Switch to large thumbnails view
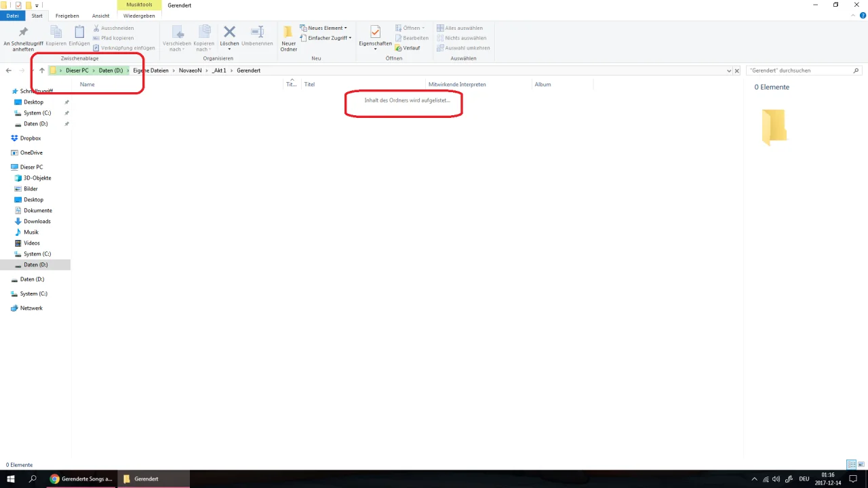This screenshot has height=488, width=868. click(860, 465)
